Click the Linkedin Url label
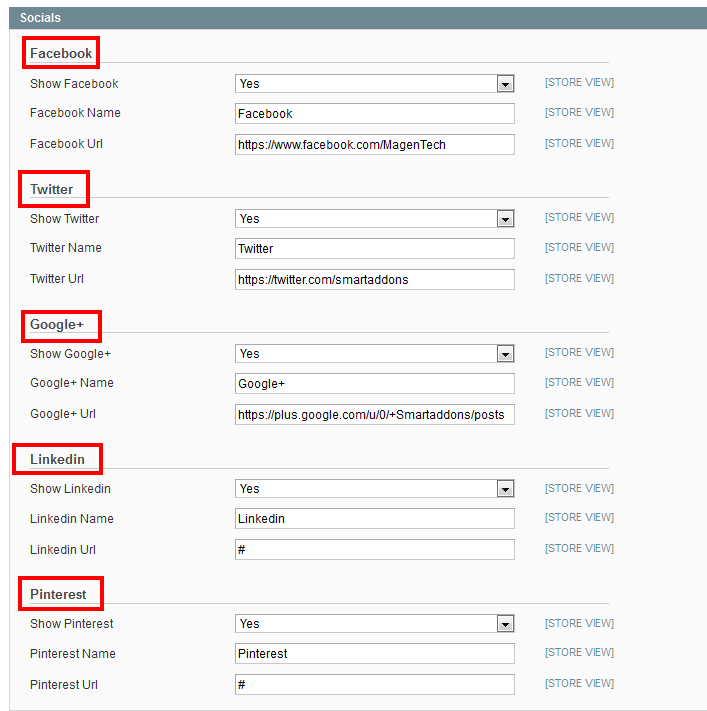 pyautogui.click(x=63, y=549)
